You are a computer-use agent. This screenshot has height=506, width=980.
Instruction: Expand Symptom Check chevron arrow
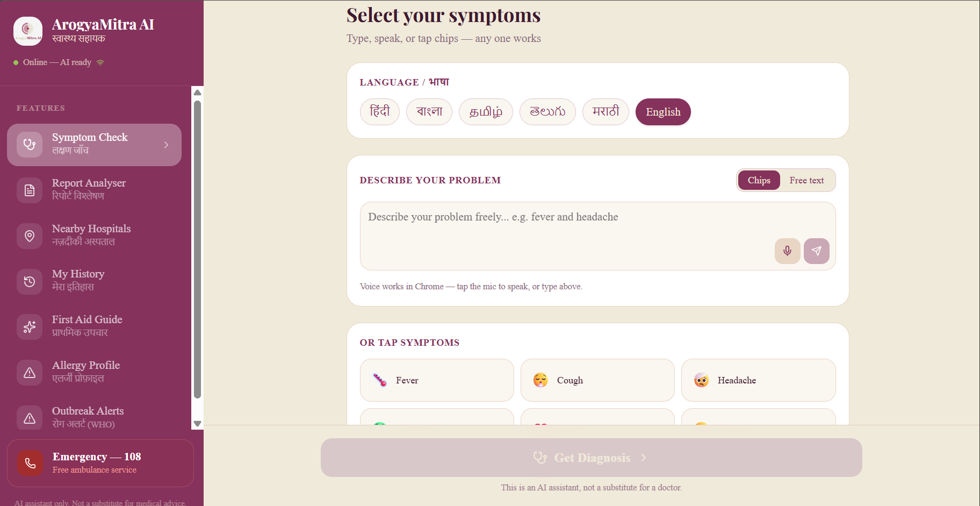(x=167, y=145)
